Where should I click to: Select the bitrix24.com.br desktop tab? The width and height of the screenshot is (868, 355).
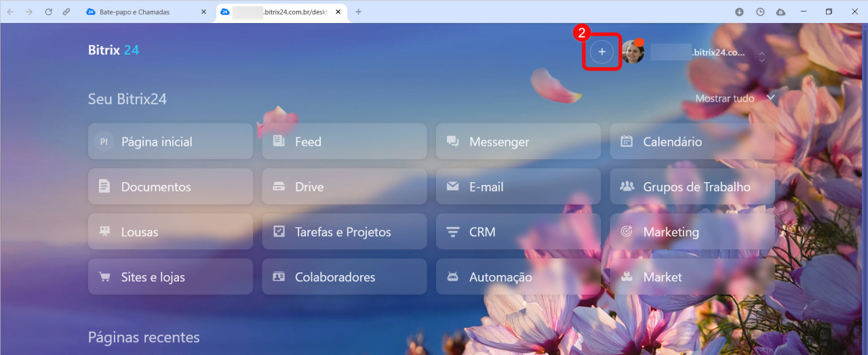pos(282,12)
